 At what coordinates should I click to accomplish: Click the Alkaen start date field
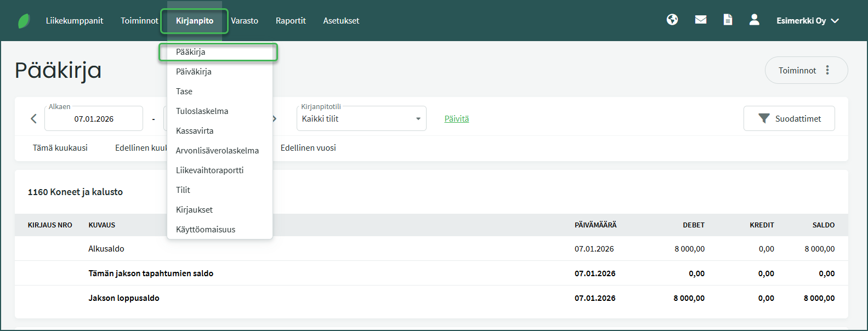point(94,119)
